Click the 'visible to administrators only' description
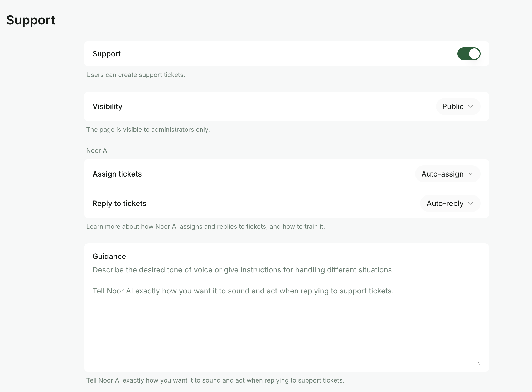The image size is (532, 392). coord(148,130)
